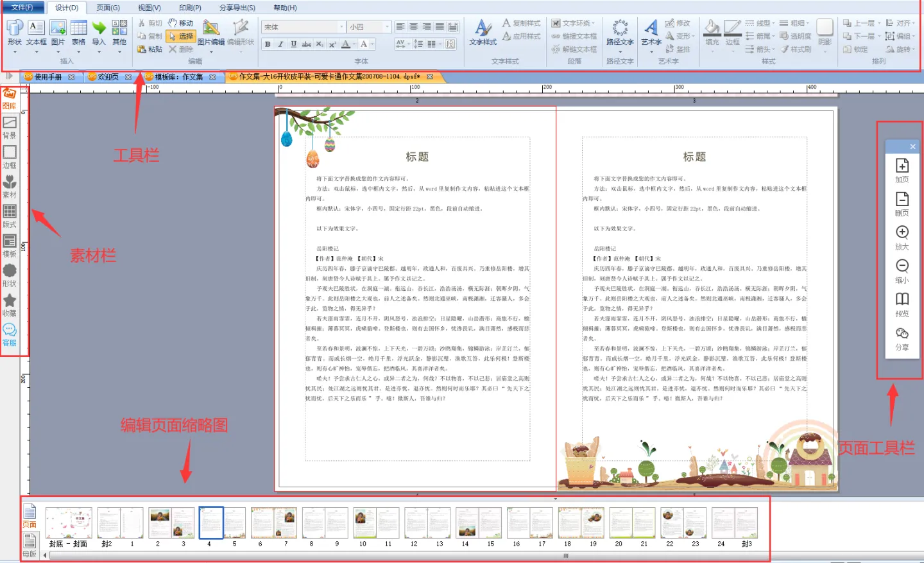The image size is (924, 563).
Task: Toggle superscript formatting
Action: coord(332,44)
